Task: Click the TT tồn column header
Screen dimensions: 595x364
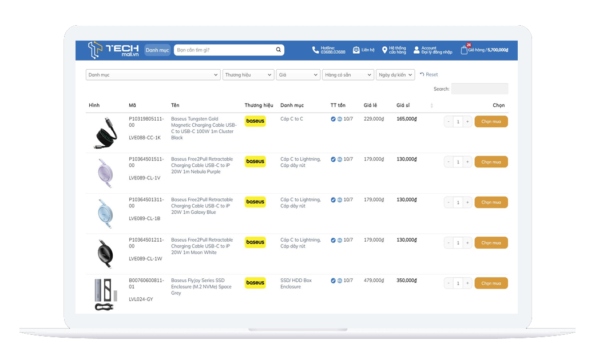Action: (x=338, y=105)
